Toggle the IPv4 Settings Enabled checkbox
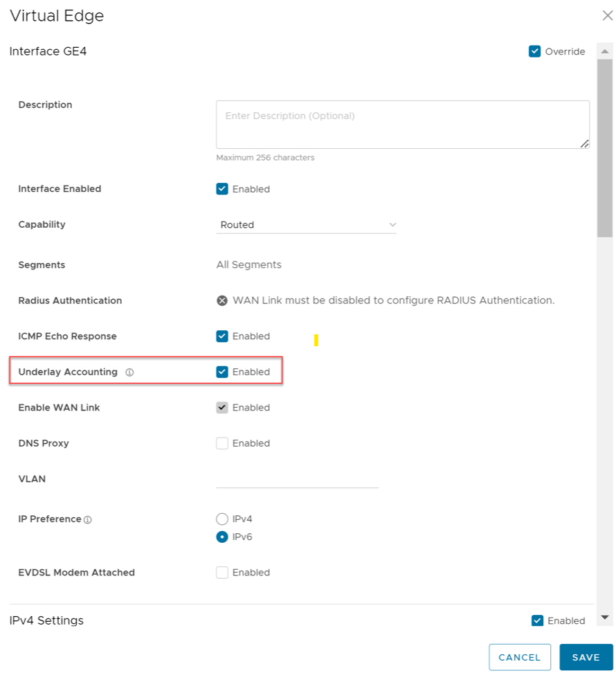 tap(537, 620)
